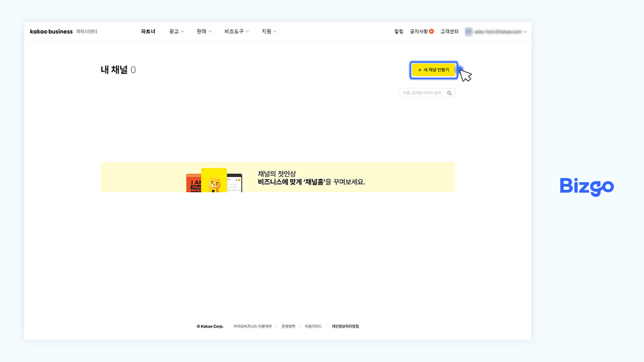Image resolution: width=644 pixels, height=362 pixels.
Task: Open the account email dropdown chevron
Action: click(x=524, y=32)
